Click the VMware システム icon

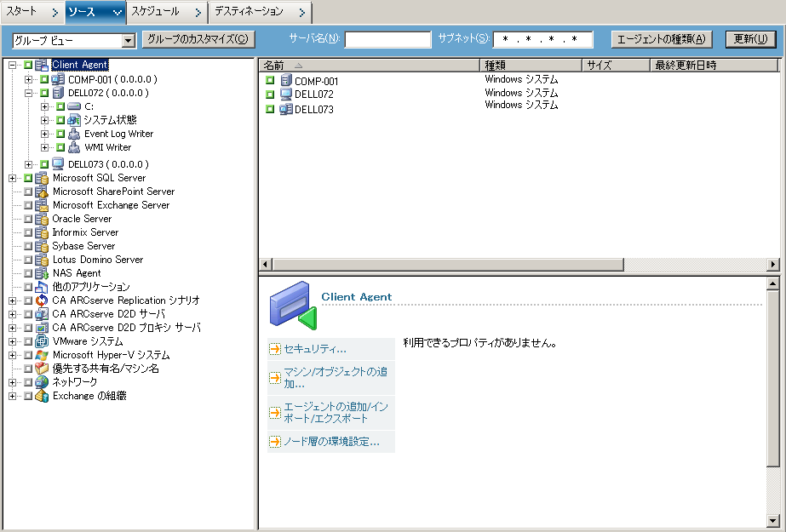(x=42, y=341)
